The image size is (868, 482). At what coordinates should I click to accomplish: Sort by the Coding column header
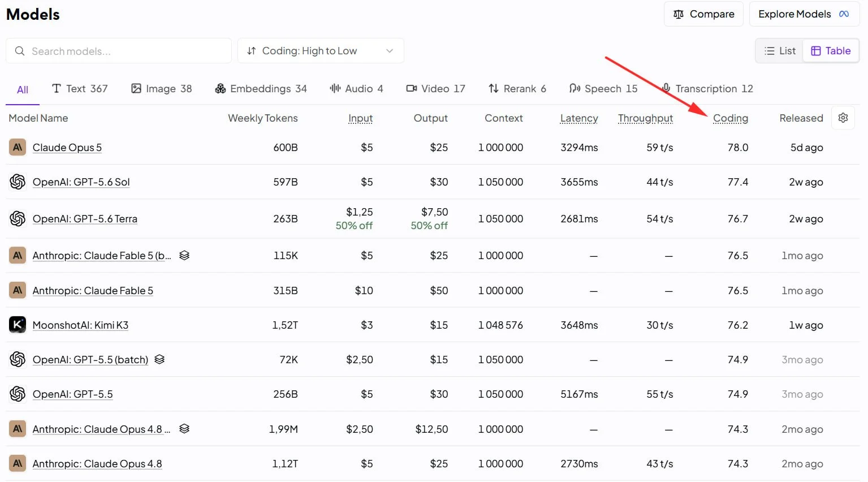click(731, 118)
